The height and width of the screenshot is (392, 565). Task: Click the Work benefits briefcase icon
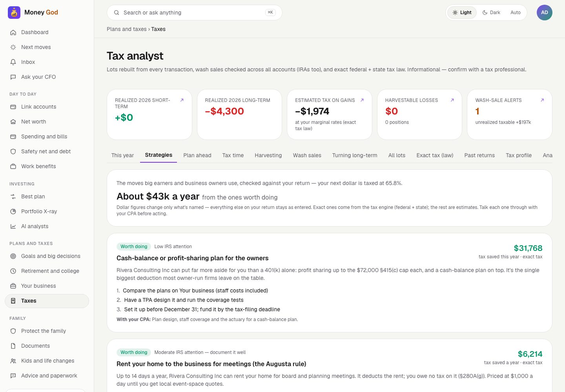click(x=13, y=166)
